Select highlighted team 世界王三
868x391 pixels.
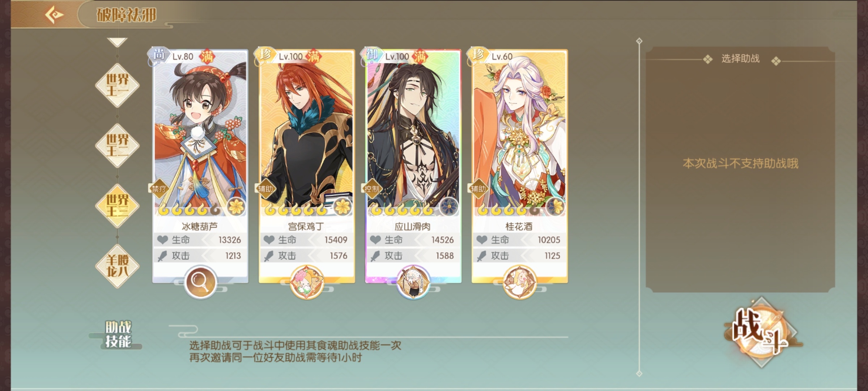point(117,206)
